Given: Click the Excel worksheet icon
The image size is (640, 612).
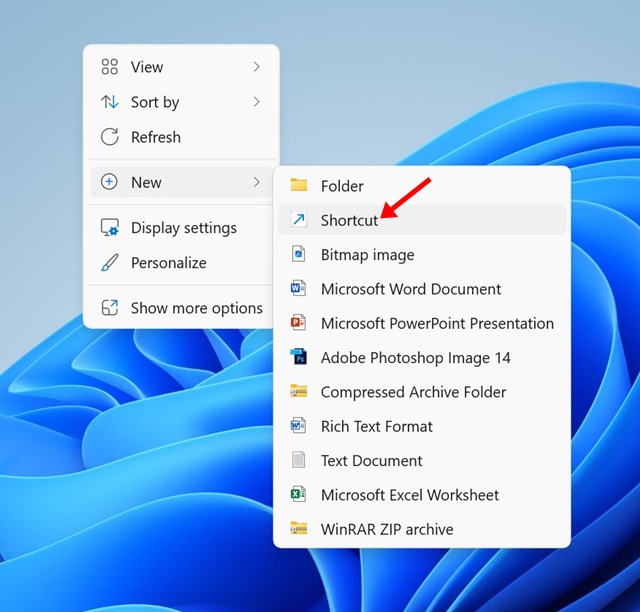Looking at the screenshot, I should pos(298,494).
